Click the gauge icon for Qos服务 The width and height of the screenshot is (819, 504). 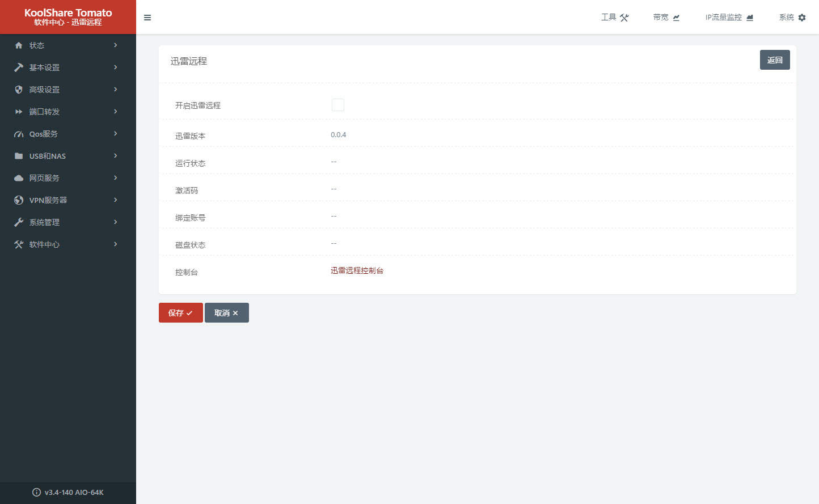coord(19,134)
